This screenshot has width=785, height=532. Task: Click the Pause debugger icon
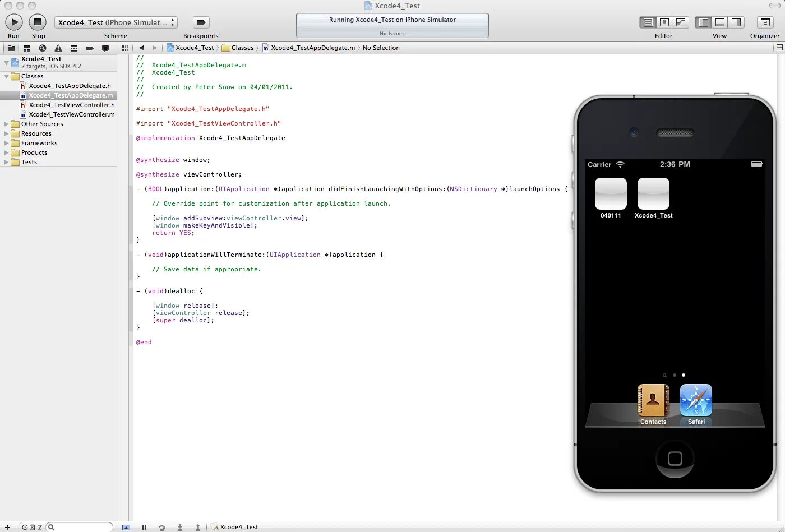click(x=144, y=527)
